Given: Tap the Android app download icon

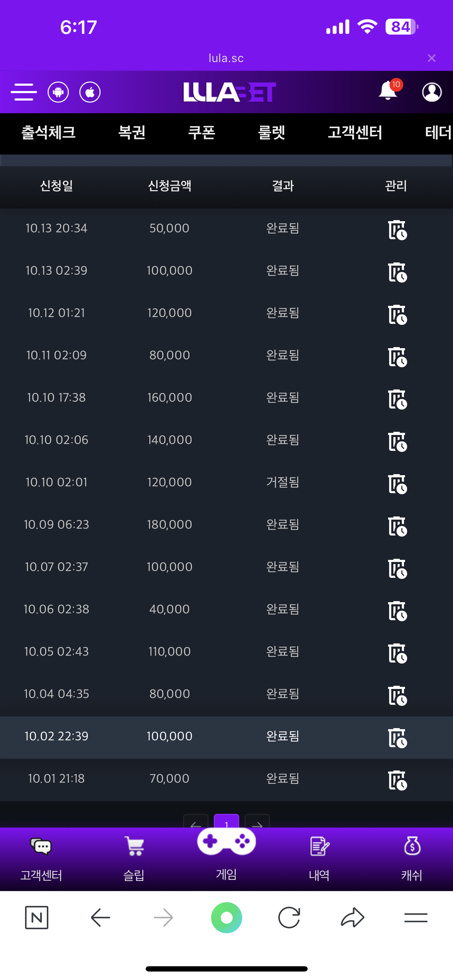Looking at the screenshot, I should pos(58,92).
